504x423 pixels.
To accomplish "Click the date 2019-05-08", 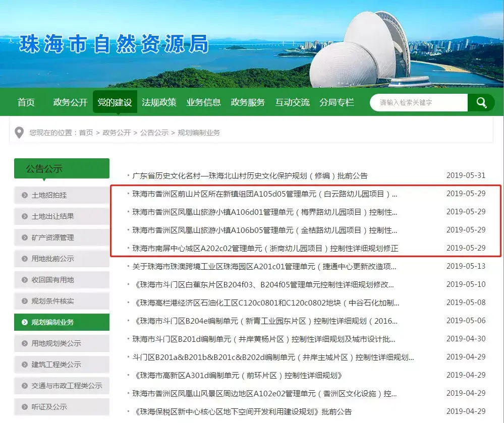I will pyautogui.click(x=466, y=303).
